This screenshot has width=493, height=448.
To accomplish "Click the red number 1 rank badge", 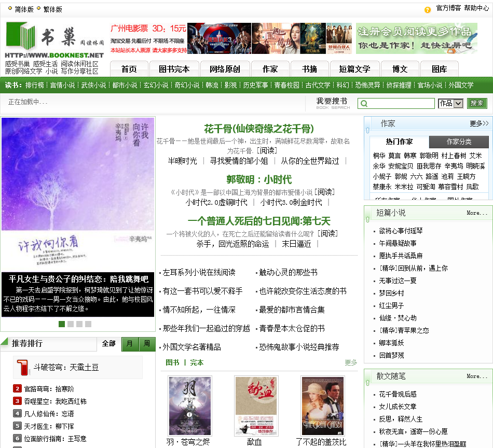I will (22, 367).
